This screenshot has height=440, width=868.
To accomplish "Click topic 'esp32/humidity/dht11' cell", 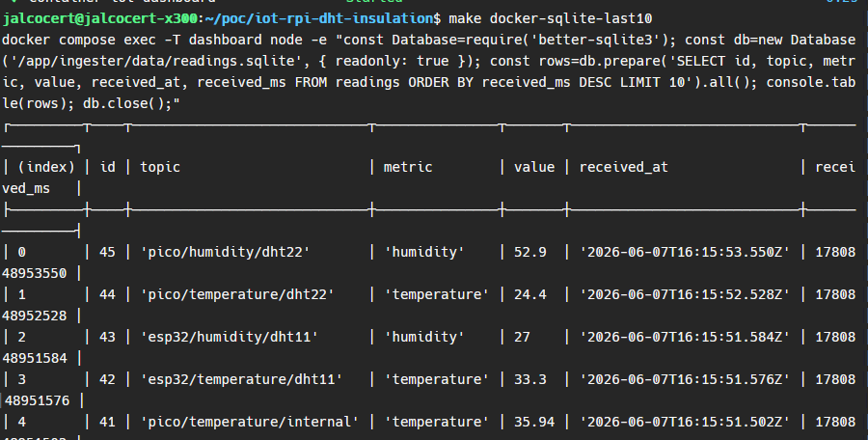I will 230,337.
